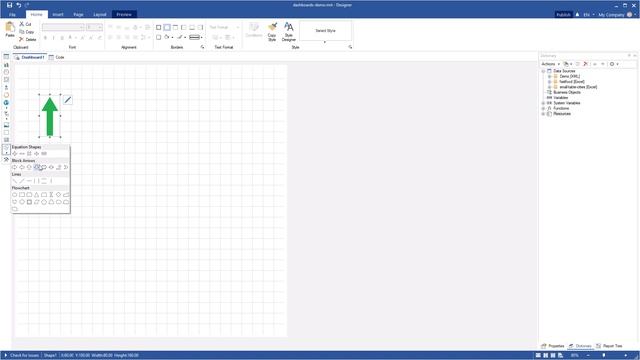Image resolution: width=640 pixels, height=360 pixels.
Task: Select the image component in left toolbox
Action: pyautogui.click(x=6, y=125)
